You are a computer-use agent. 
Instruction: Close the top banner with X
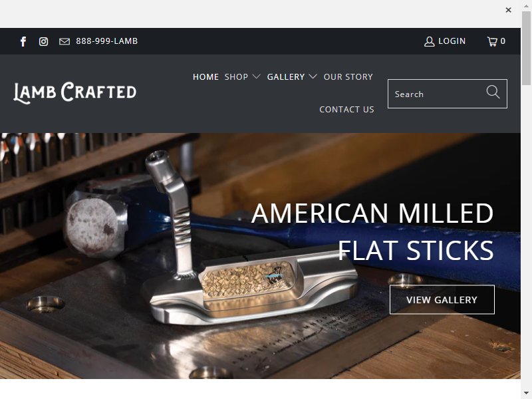508,10
